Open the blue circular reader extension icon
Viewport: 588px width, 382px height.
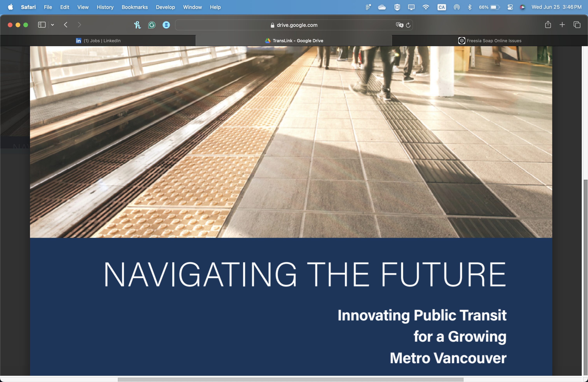click(x=166, y=25)
